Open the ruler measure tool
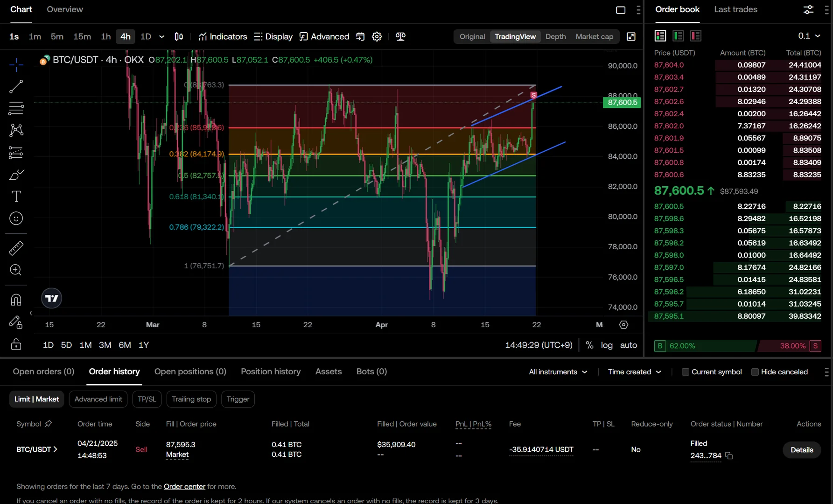833x504 pixels. click(16, 248)
